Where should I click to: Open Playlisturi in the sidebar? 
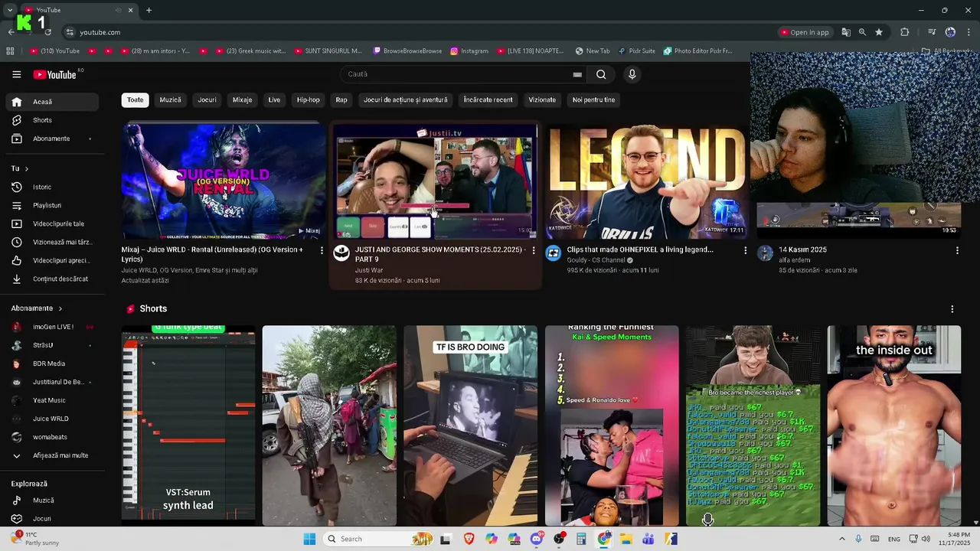[52, 205]
